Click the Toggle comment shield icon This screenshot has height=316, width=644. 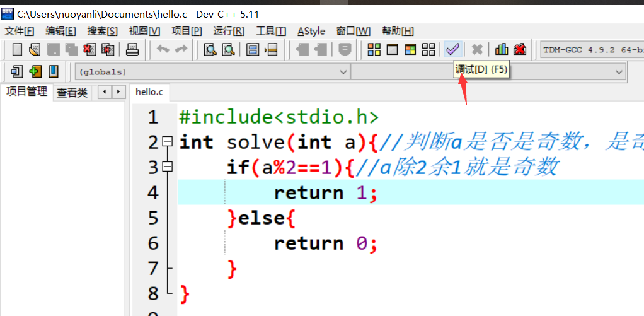pos(345,50)
